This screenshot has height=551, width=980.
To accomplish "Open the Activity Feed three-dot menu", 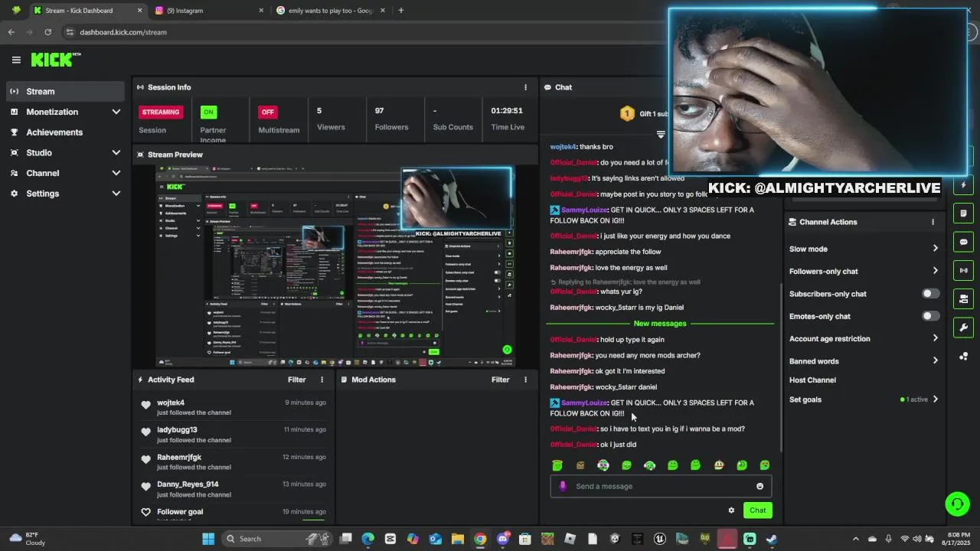I will click(322, 380).
